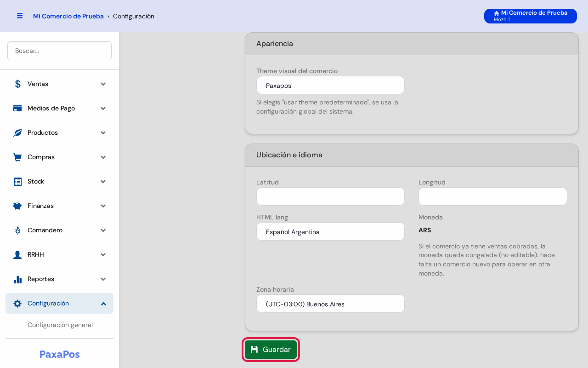Expand the Productos chevron

[103, 133]
